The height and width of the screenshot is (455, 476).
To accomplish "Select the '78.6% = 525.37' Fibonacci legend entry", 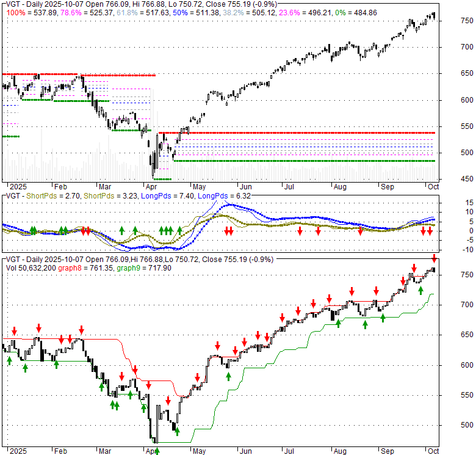I will coord(87,13).
